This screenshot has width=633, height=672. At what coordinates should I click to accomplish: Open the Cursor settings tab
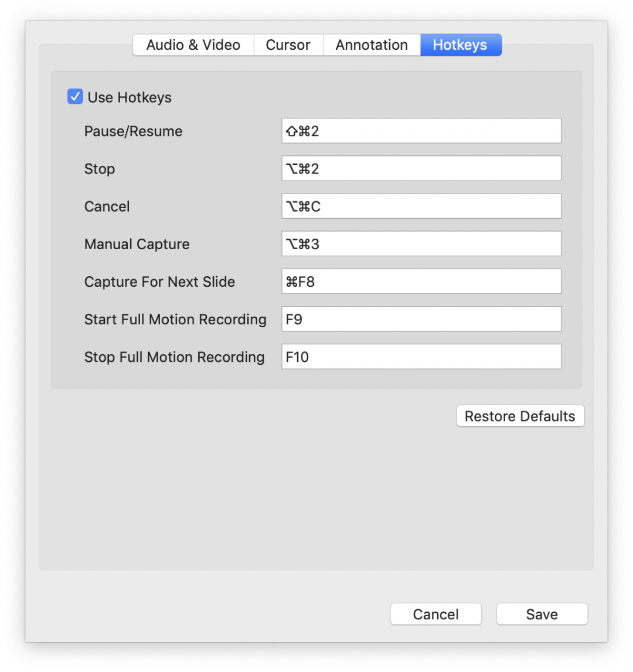pyautogui.click(x=288, y=45)
